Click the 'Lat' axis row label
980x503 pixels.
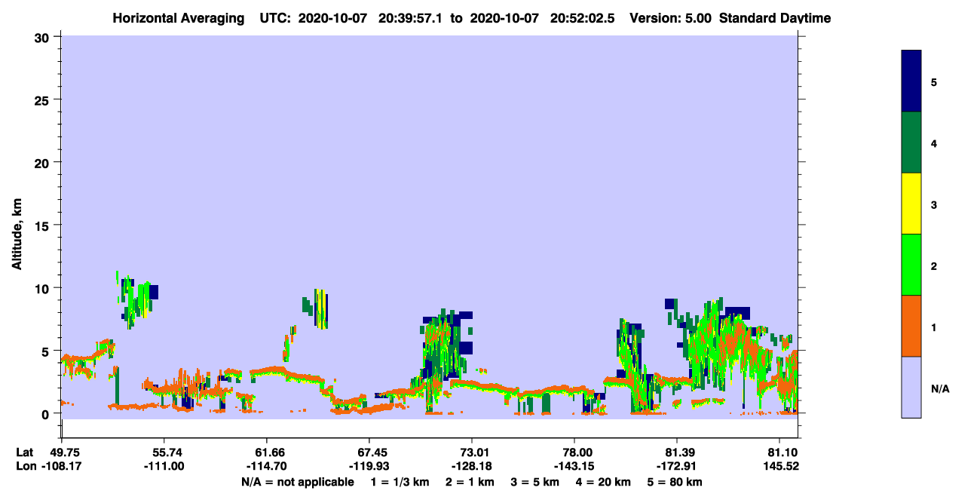(25, 452)
